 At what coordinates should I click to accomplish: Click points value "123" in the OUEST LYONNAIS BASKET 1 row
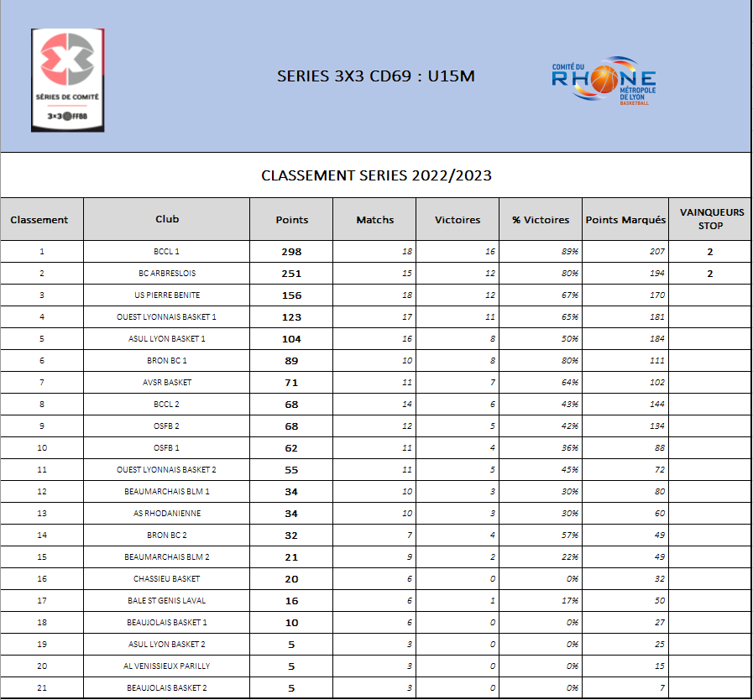click(291, 317)
